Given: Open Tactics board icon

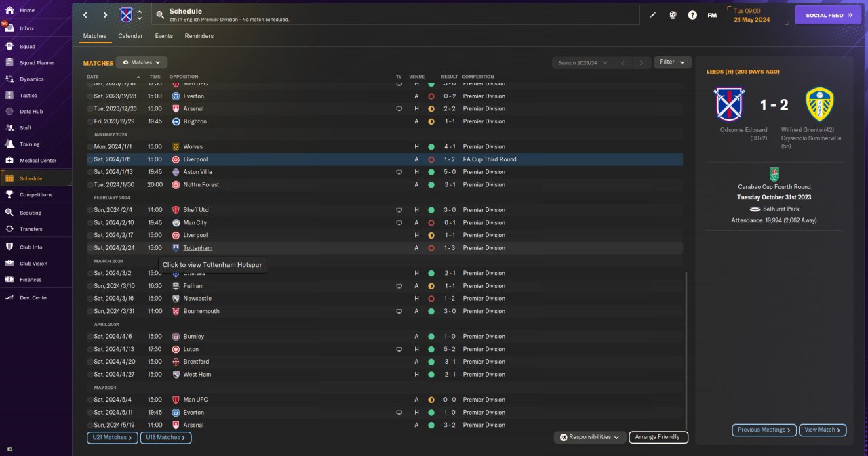Looking at the screenshot, I should (x=9, y=96).
